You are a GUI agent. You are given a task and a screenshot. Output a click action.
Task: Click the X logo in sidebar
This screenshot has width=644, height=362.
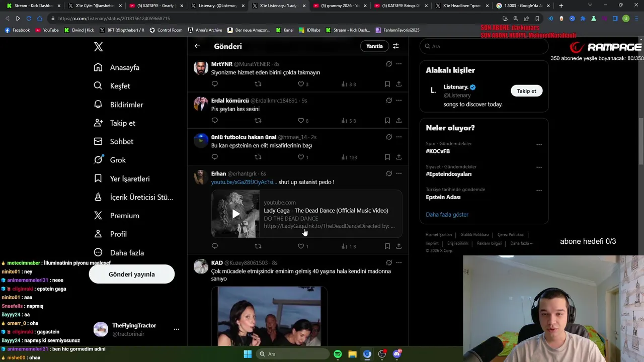(x=98, y=47)
